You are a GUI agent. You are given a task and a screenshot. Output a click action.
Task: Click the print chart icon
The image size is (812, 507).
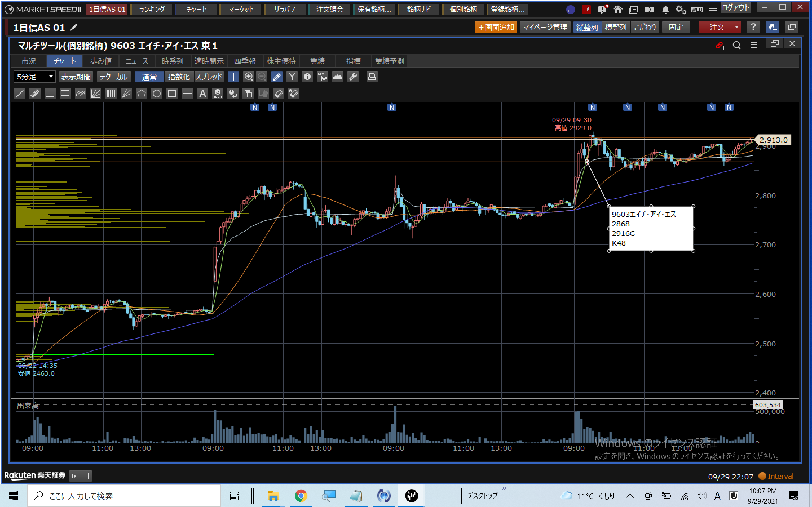click(x=372, y=77)
